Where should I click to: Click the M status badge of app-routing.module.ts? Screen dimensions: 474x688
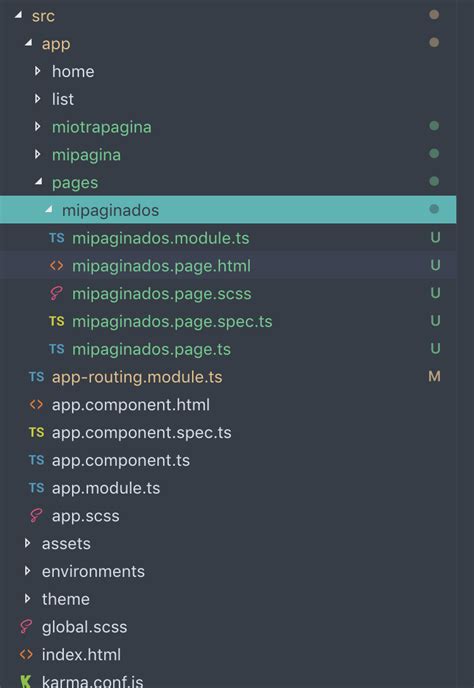click(434, 376)
